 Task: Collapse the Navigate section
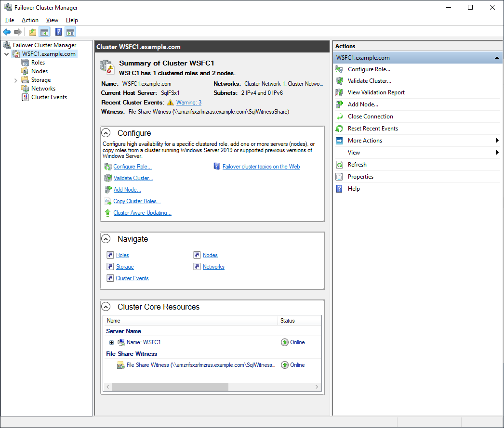[x=106, y=239]
